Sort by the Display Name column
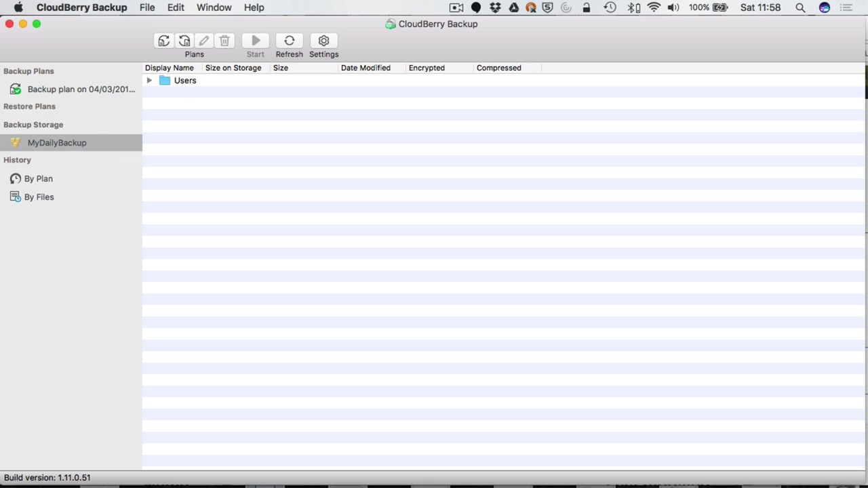This screenshot has height=488, width=868. [x=173, y=68]
